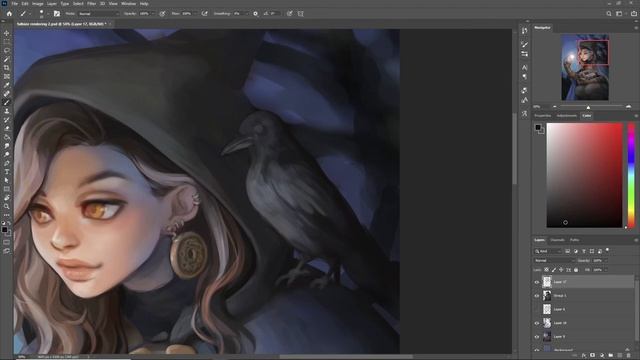Image resolution: width=640 pixels, height=360 pixels.
Task: Open layer Opacity dropdown
Action: point(606,260)
